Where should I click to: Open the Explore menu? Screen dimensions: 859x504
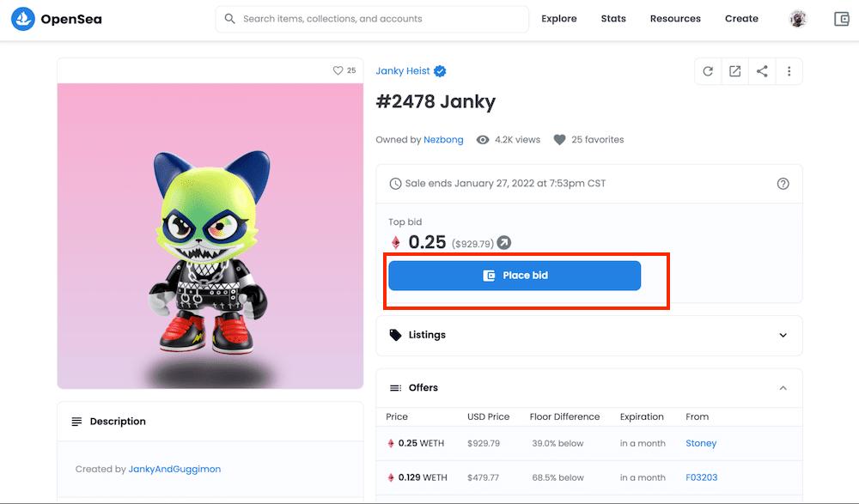(559, 19)
